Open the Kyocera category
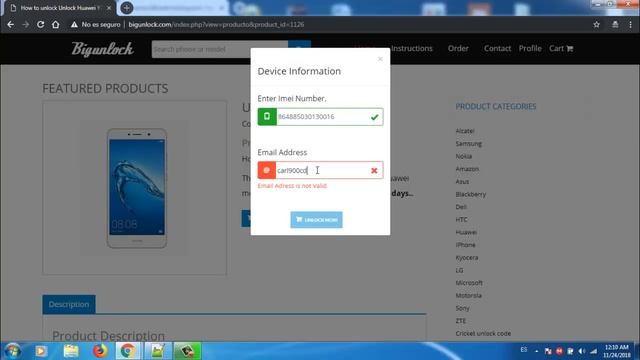Image resolution: width=640 pixels, height=360 pixels. pyautogui.click(x=467, y=258)
